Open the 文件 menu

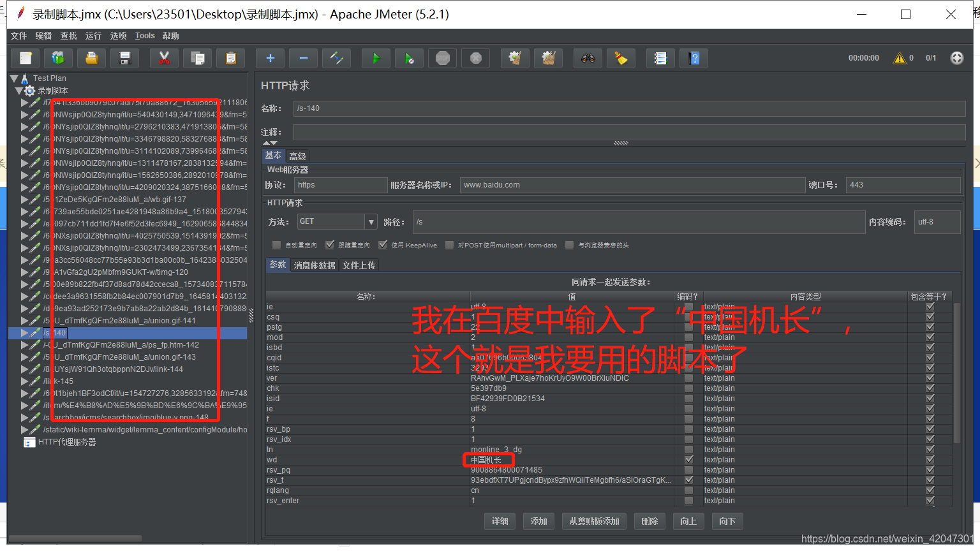[x=19, y=36]
